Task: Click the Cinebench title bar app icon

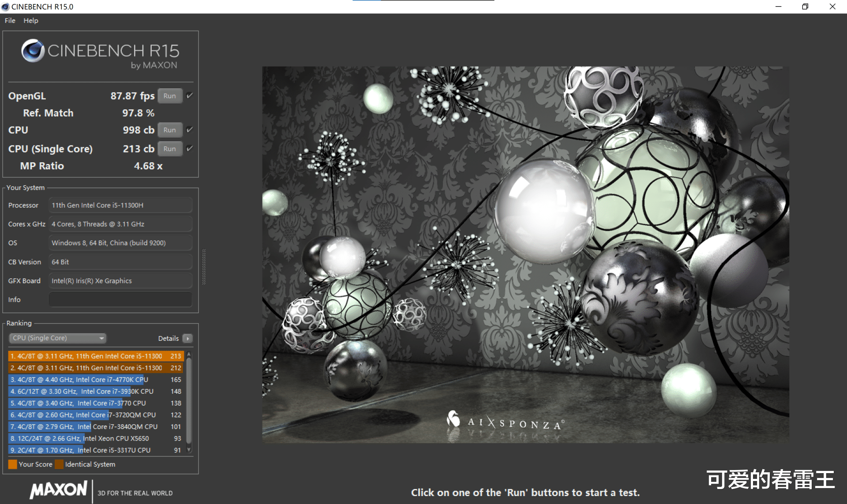Action: 5,7
